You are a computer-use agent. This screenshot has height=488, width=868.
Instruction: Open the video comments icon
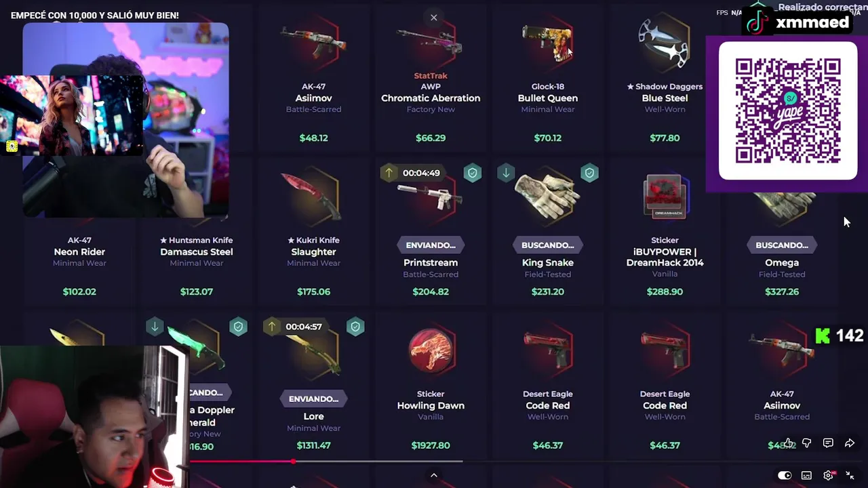click(828, 443)
